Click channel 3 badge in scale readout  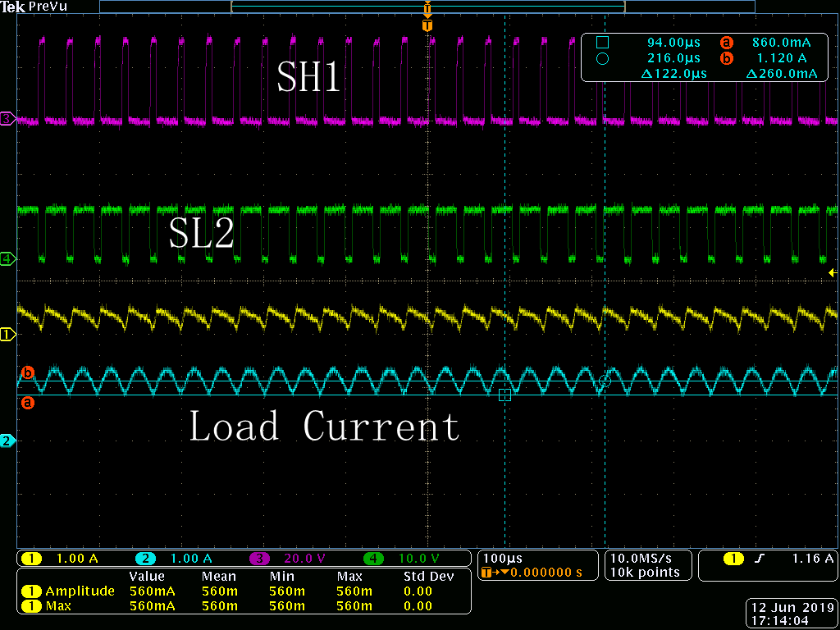tap(260, 559)
